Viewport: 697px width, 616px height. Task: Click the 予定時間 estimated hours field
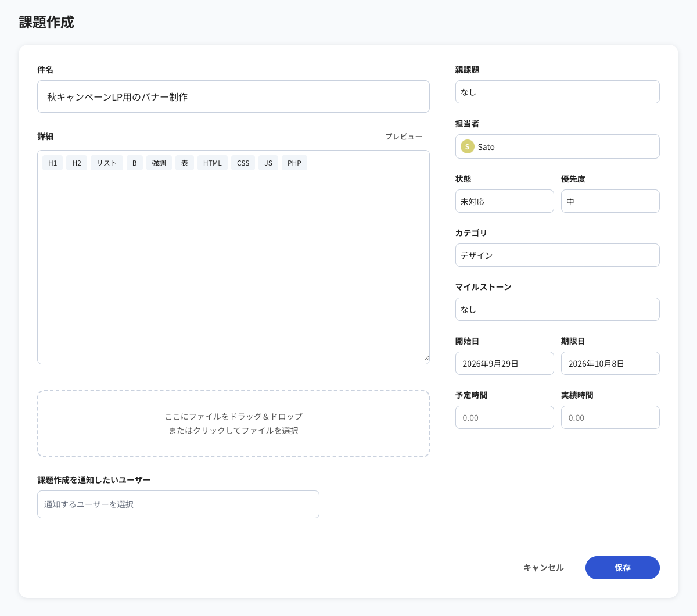coord(505,417)
